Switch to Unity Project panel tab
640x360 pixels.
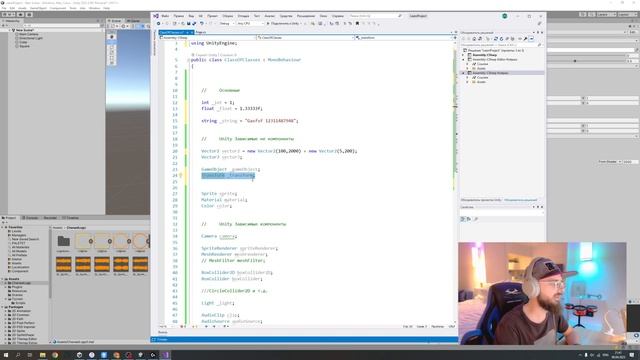pyautogui.click(x=9, y=218)
